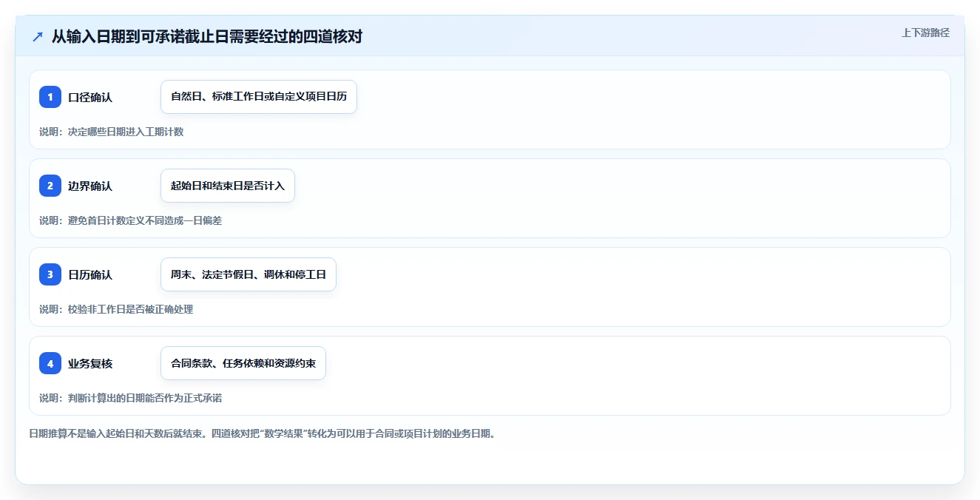Click the 上下游路径 label in header
This screenshot has height=500, width=980.
[925, 33]
